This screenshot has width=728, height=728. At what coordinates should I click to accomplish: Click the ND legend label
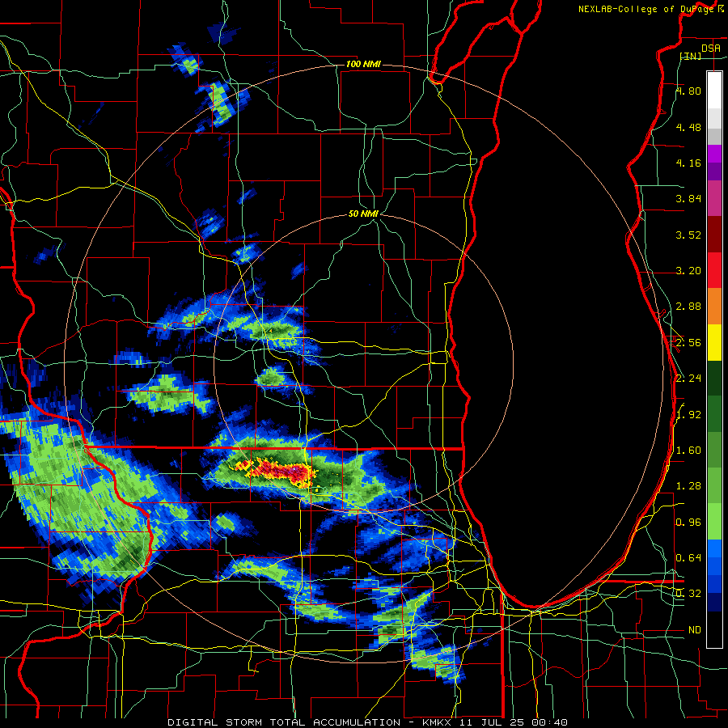pyautogui.click(x=695, y=630)
